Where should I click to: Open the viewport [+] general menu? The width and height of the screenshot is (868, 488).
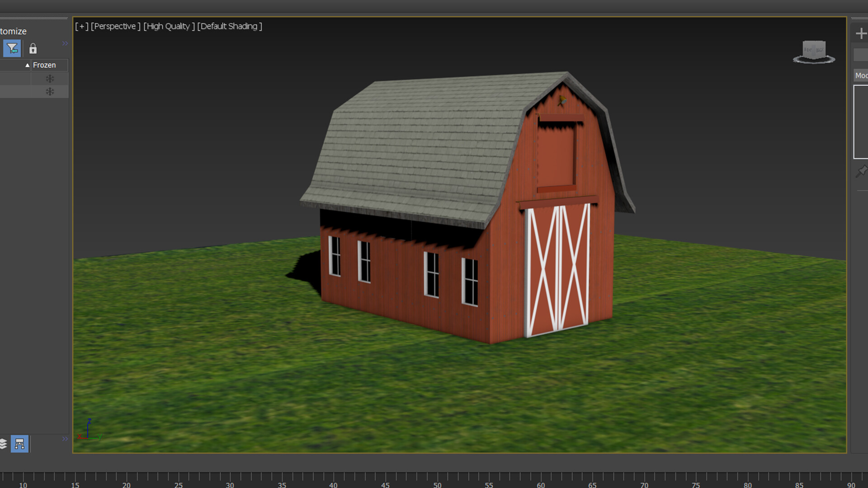(82, 26)
